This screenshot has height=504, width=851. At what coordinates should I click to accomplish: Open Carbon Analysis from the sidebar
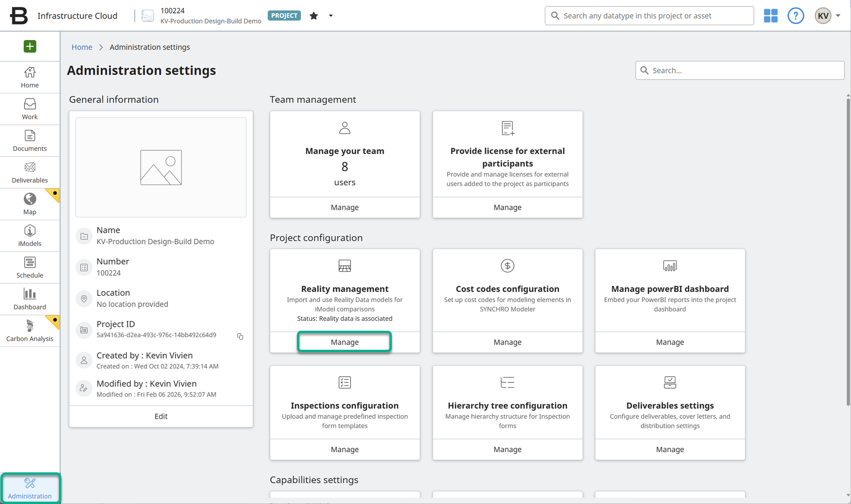[30, 331]
